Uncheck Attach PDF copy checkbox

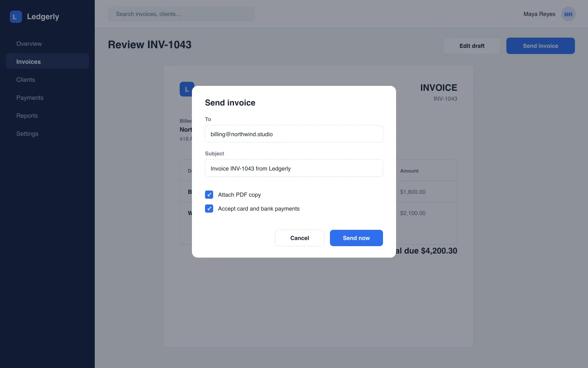pos(209,195)
